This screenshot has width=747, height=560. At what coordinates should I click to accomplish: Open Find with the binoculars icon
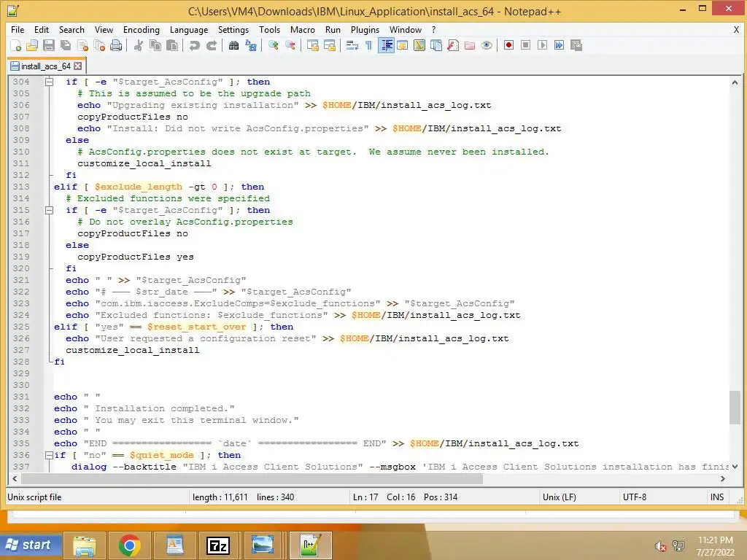pos(233,45)
